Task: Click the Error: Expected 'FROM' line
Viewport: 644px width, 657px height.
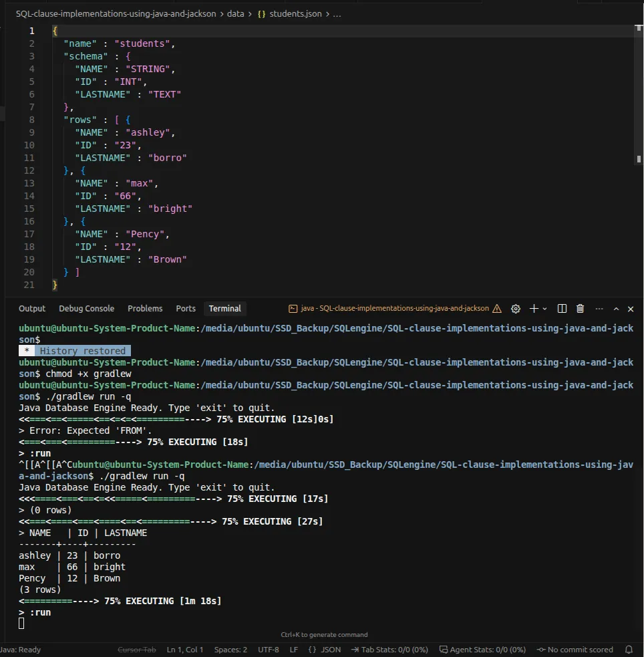Action: pos(85,430)
